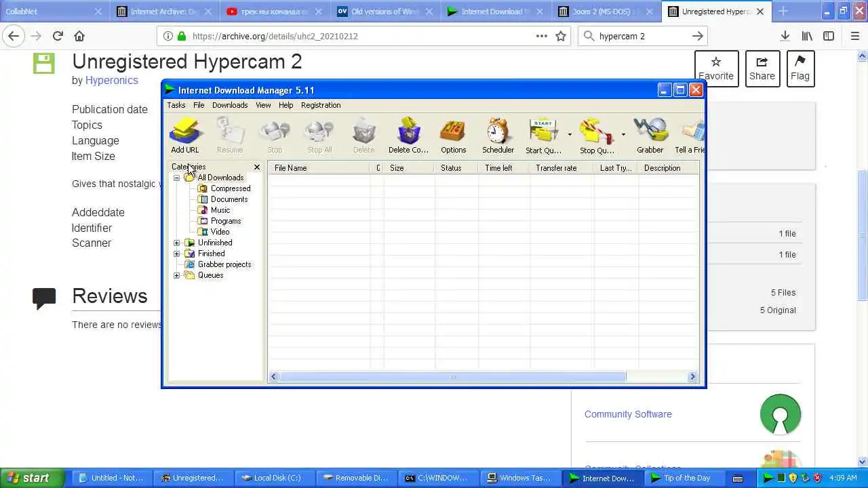The height and width of the screenshot is (488, 868).
Task: Click the Stop All toolbar icon
Action: coord(319,135)
